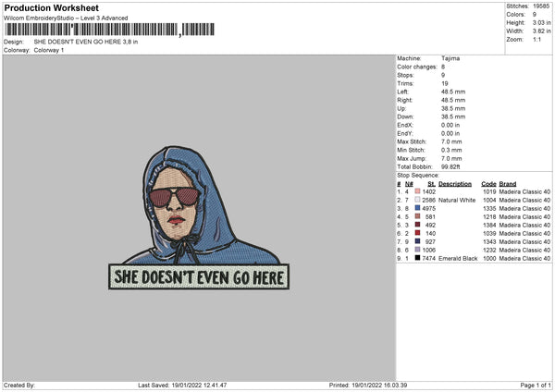Click the embroidery design preview image

click(199, 218)
